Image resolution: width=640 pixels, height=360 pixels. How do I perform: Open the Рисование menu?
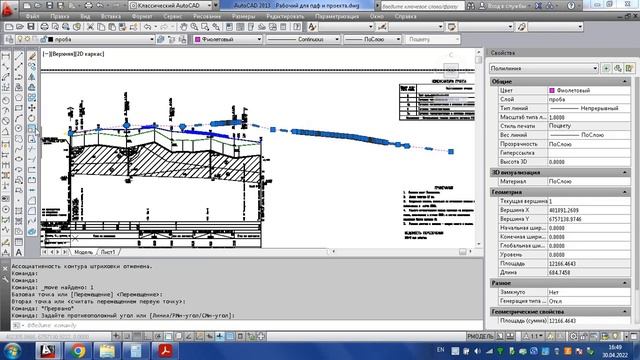tap(207, 16)
